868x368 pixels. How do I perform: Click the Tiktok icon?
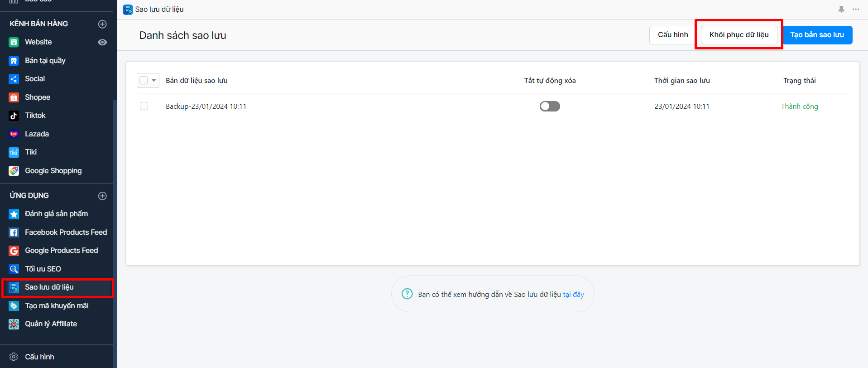14,116
